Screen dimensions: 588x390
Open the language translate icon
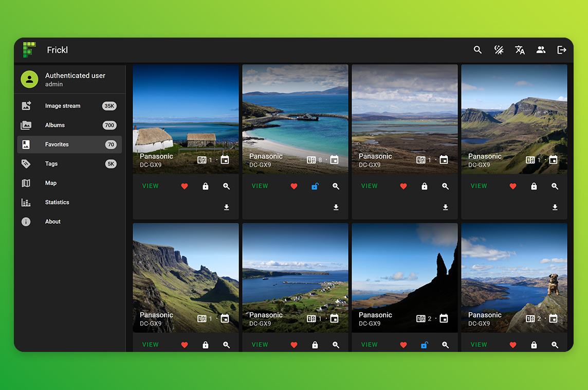pos(520,50)
